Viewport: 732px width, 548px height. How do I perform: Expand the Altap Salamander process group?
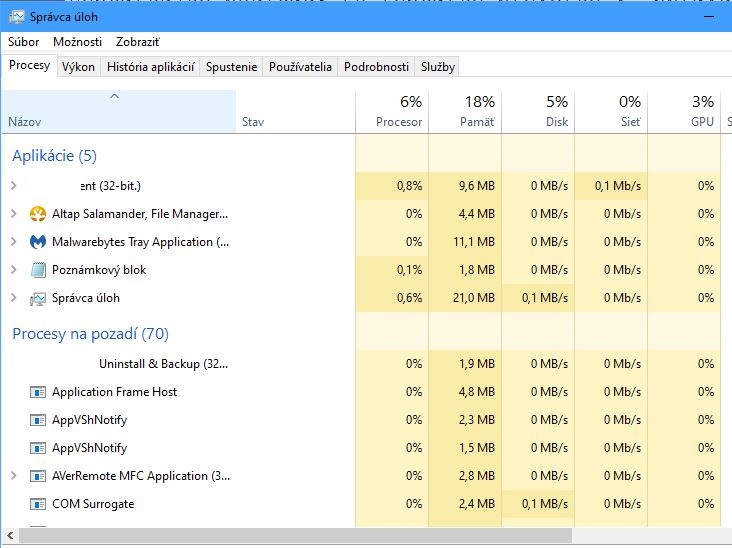pyautogui.click(x=14, y=214)
